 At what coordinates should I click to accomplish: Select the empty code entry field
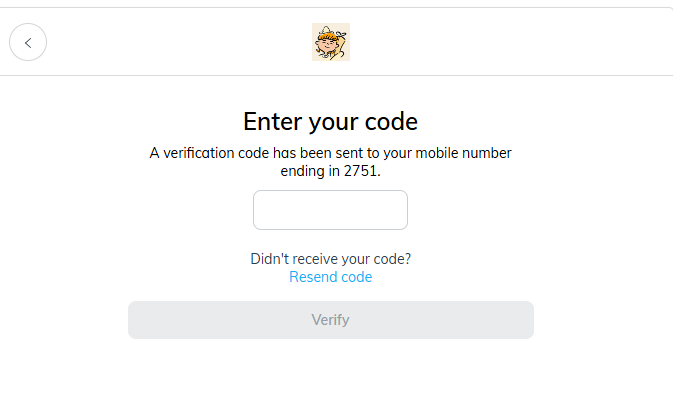coord(330,210)
